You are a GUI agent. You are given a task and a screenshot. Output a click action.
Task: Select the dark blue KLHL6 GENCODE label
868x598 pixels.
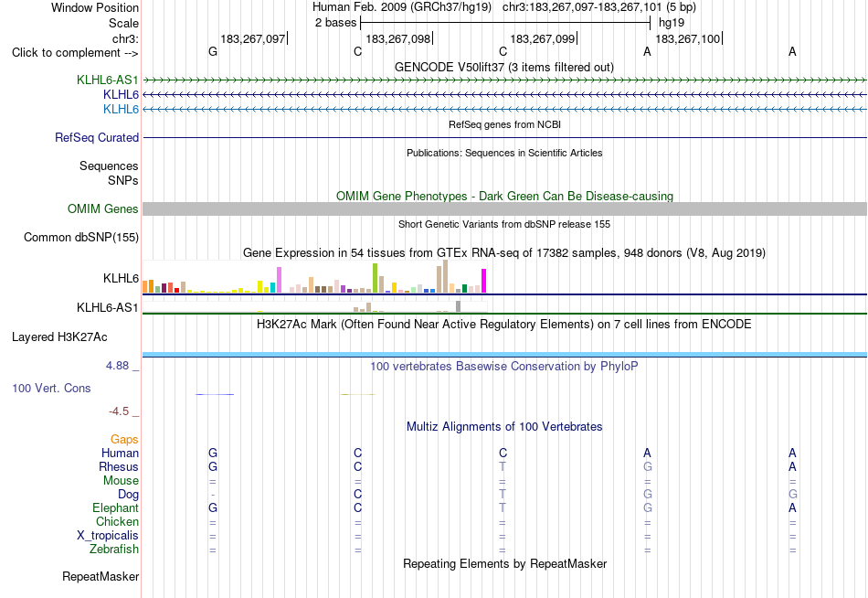(121, 95)
